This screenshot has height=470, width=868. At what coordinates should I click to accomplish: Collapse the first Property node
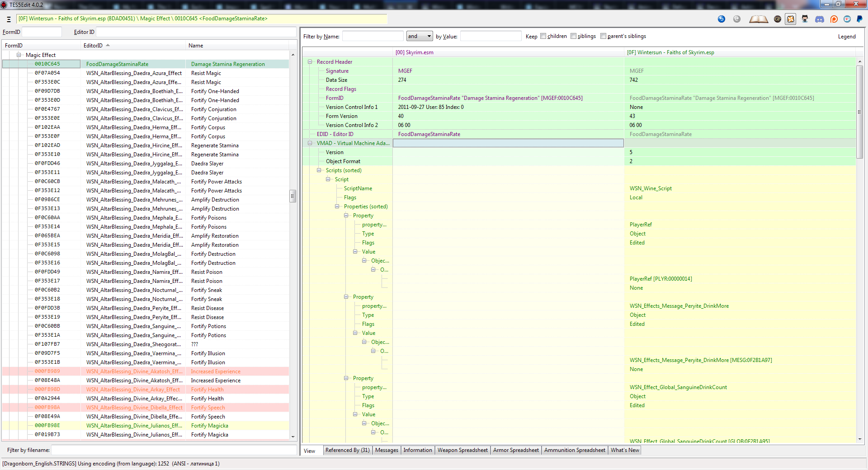[346, 216]
